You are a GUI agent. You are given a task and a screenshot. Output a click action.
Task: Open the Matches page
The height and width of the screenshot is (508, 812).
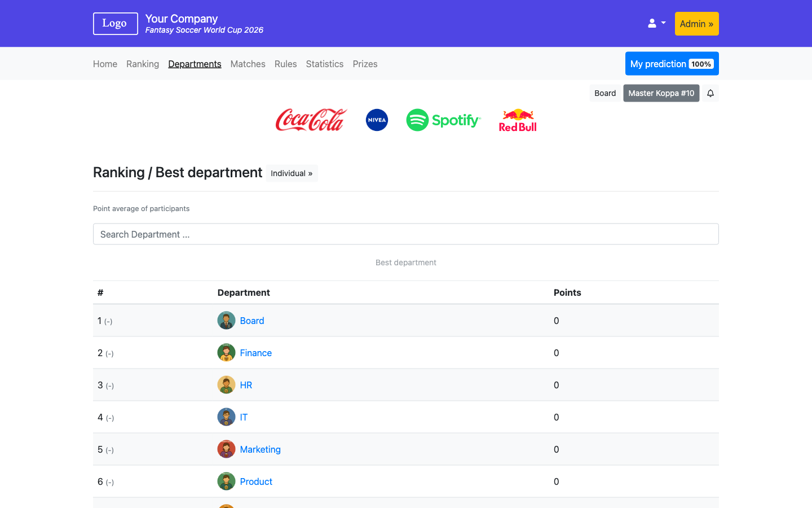248,64
